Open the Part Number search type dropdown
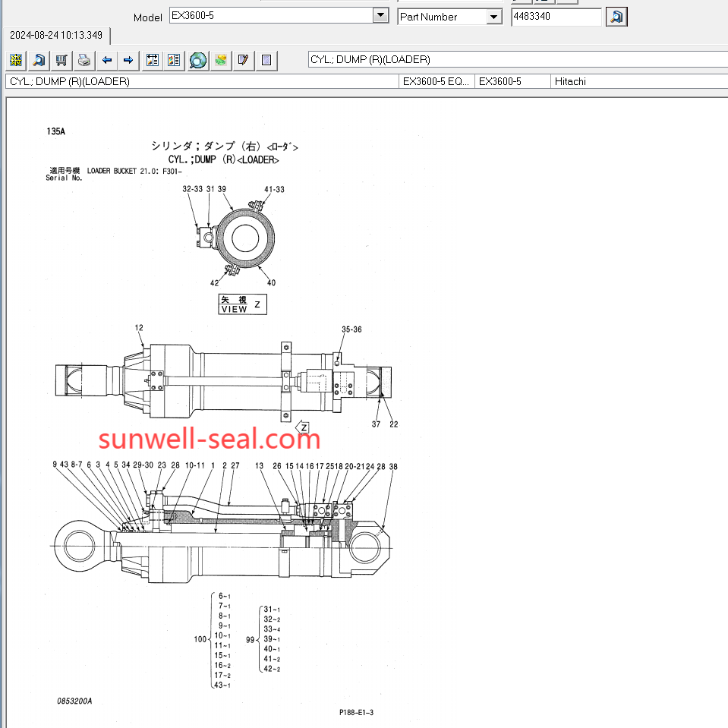The width and height of the screenshot is (728, 728). coord(493,17)
